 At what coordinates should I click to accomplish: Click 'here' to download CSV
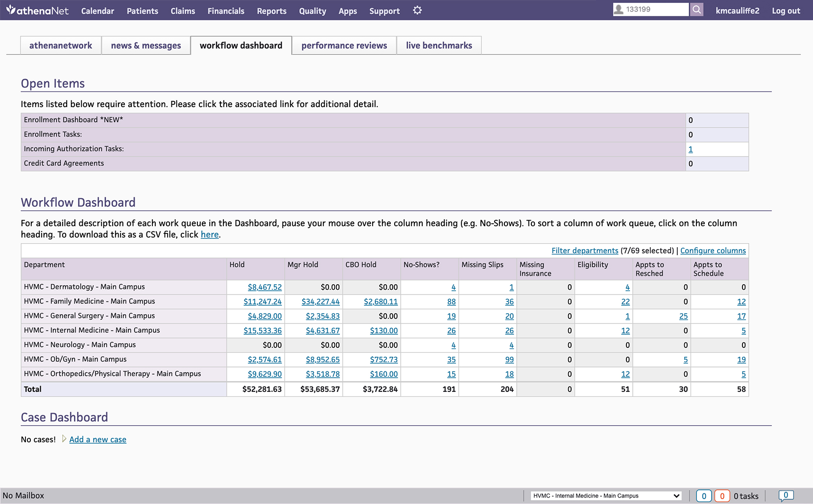click(x=210, y=234)
